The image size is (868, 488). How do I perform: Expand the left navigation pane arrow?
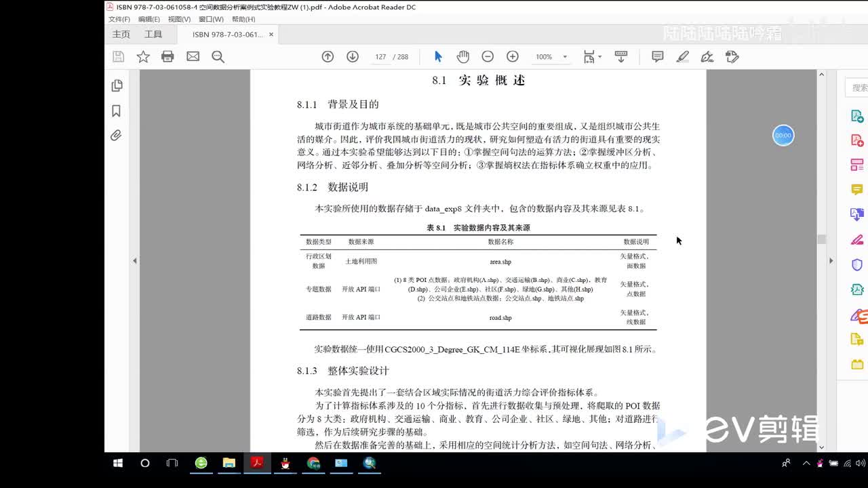(134, 261)
